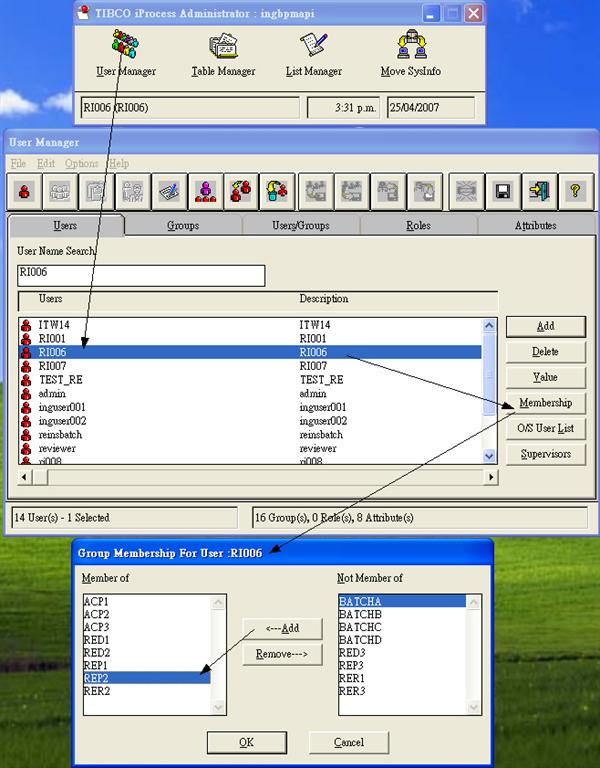The width and height of the screenshot is (600, 768).
Task: Select RED1 in Member of list
Action: pos(147,640)
